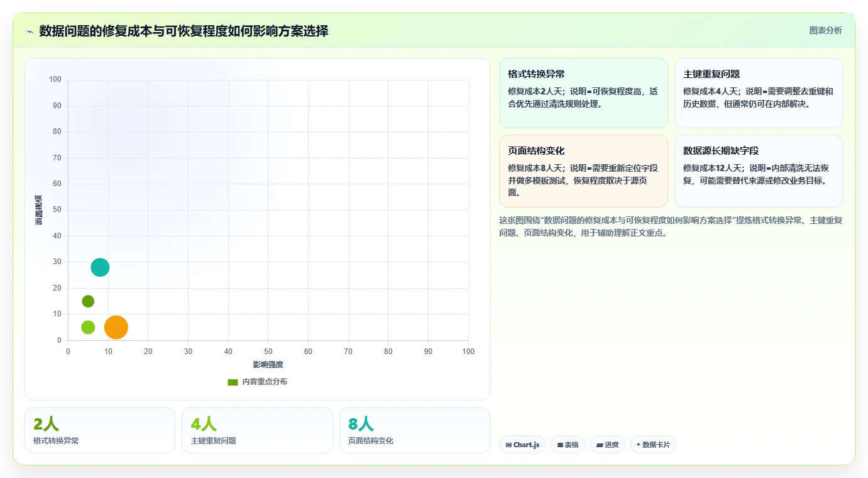Click the 修复成本4人天 description text
The width and height of the screenshot is (868, 478).
tap(759, 97)
